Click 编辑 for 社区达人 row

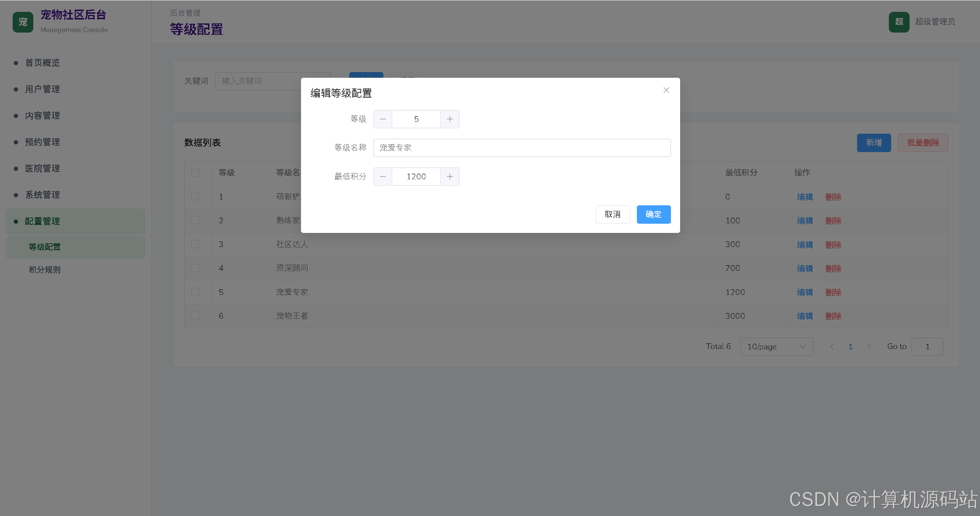click(805, 245)
